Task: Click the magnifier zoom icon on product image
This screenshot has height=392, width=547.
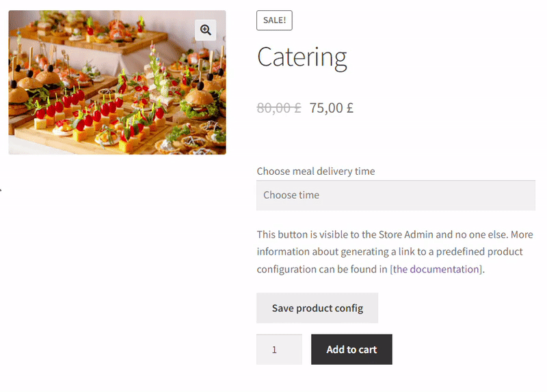Action: (206, 30)
